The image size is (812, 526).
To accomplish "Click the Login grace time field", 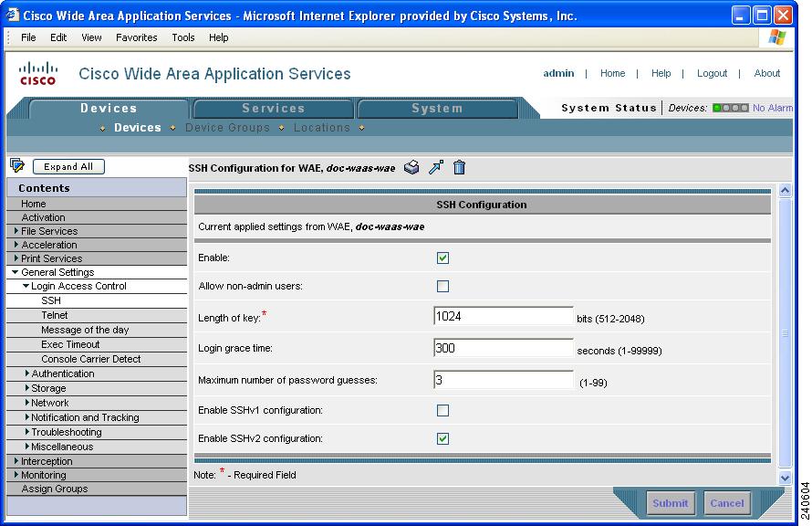I will pyautogui.click(x=504, y=348).
